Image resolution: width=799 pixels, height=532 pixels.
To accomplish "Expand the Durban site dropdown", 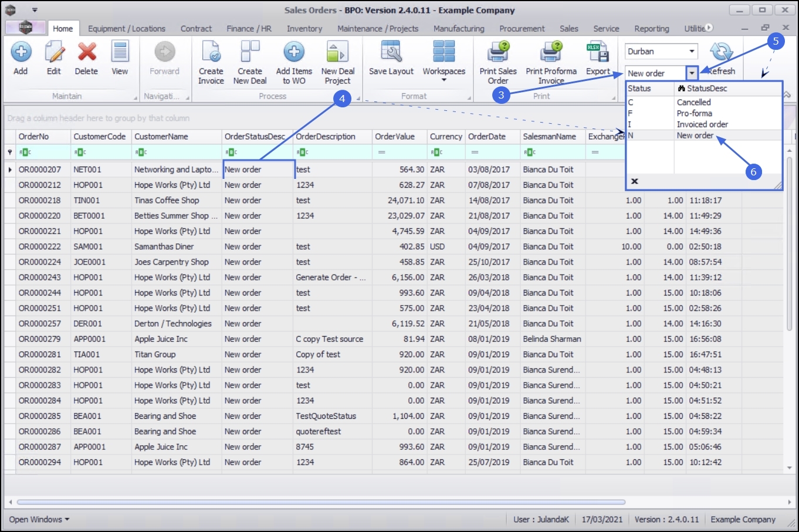I will [692, 52].
